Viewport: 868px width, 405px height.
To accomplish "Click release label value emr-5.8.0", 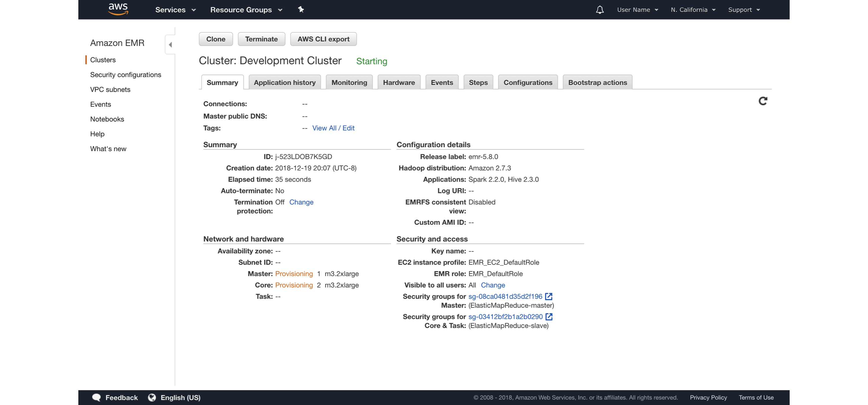I will coord(483,157).
